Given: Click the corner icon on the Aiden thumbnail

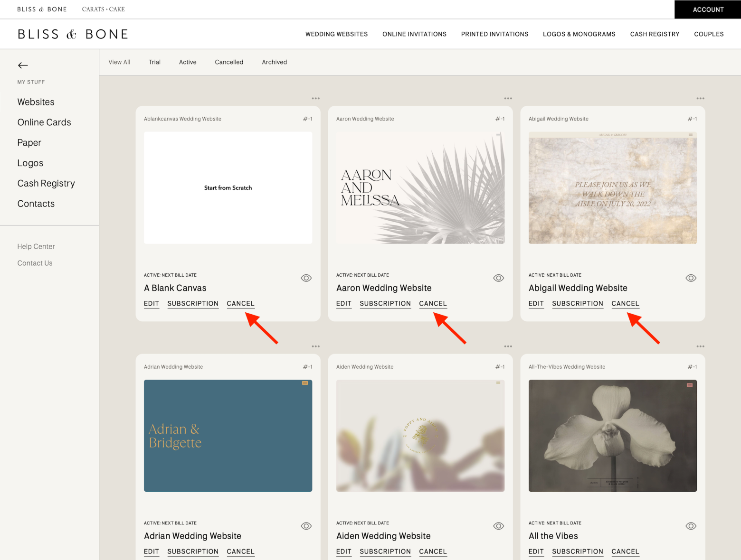Looking at the screenshot, I should [498, 383].
